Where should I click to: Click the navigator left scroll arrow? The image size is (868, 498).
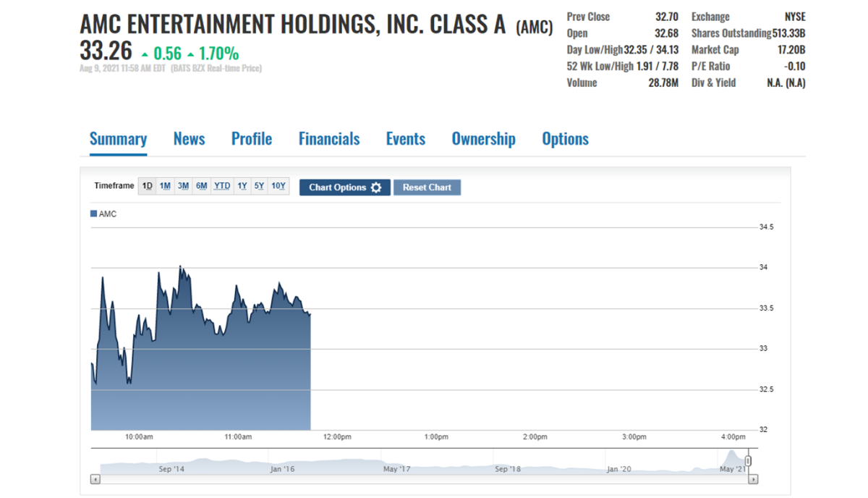[95, 479]
